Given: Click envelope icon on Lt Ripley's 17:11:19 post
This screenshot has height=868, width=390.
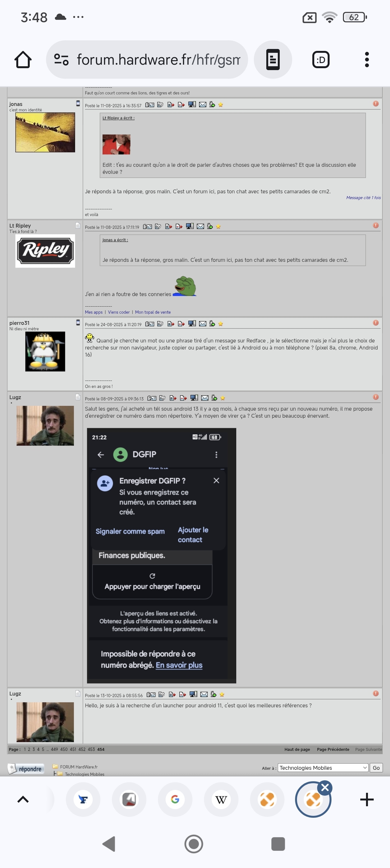Looking at the screenshot, I should pos(200,226).
